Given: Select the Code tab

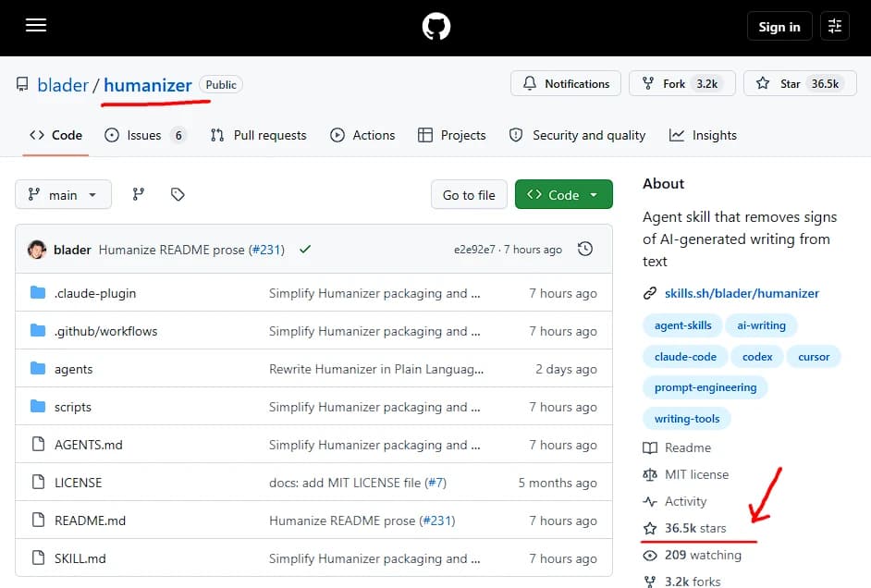Looking at the screenshot, I should [55, 136].
